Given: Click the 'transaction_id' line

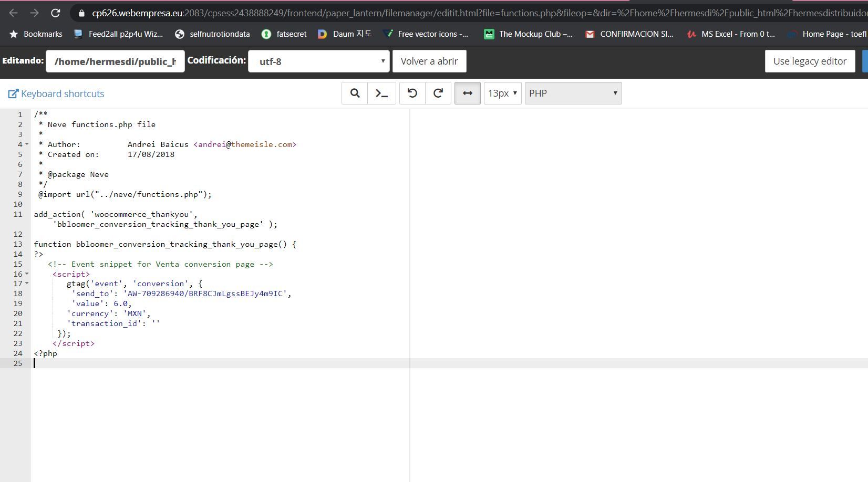Looking at the screenshot, I should tap(113, 323).
